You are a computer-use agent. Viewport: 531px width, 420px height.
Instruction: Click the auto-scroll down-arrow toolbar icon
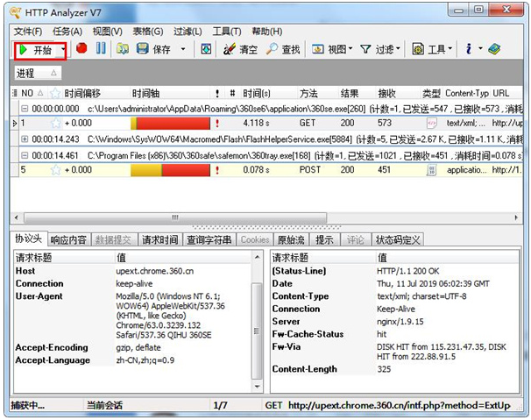point(206,49)
